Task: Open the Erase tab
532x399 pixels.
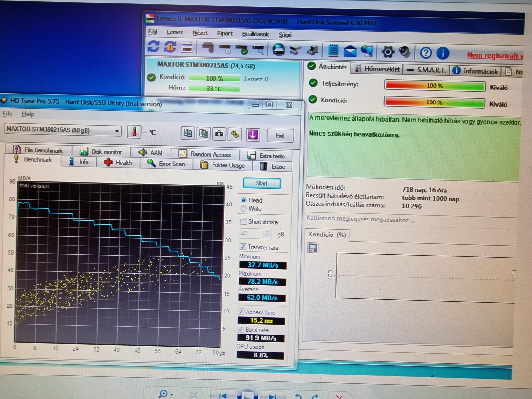Action: pyautogui.click(x=273, y=166)
